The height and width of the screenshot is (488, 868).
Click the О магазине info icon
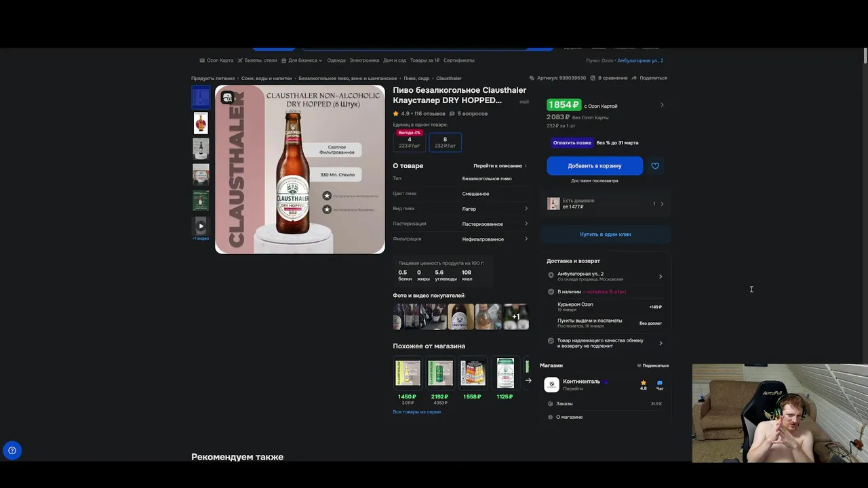(x=550, y=417)
